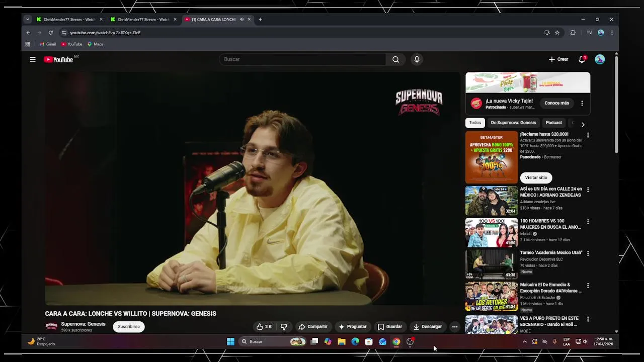Image resolution: width=644 pixels, height=362 pixels.
Task: Start voice search with microphone icon
Action: tap(417, 59)
